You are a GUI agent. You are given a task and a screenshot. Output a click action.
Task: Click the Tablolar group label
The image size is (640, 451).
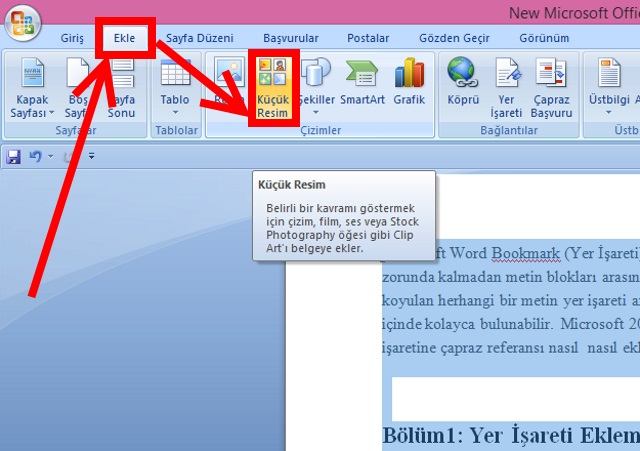[176, 131]
